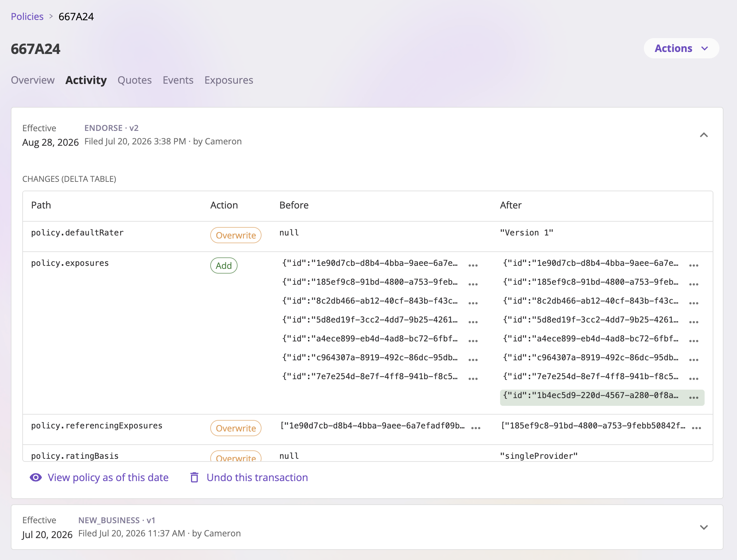Expand ellipsis for After value 185ef9c8 exposure
737x560 pixels.
pyautogui.click(x=694, y=284)
